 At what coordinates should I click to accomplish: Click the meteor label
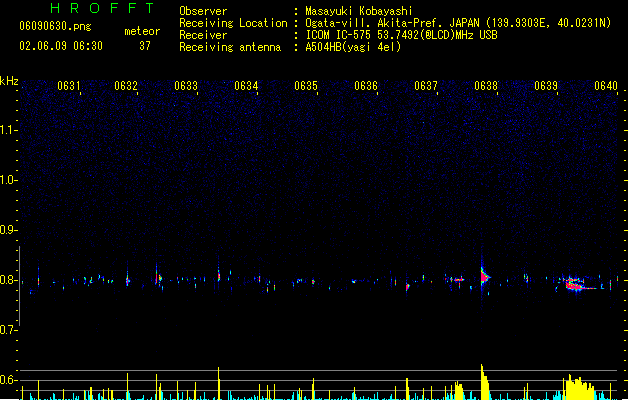pyautogui.click(x=142, y=31)
